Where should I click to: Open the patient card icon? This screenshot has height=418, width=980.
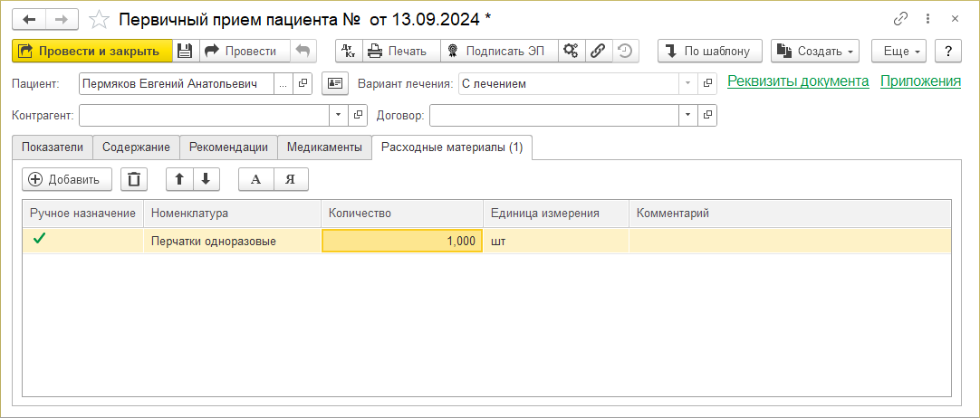click(335, 84)
